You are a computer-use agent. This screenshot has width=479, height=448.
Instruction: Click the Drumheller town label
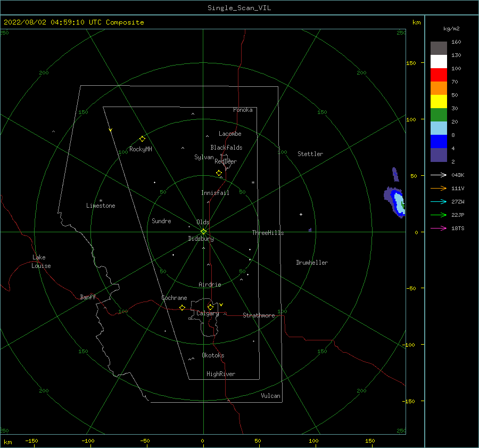(x=312, y=263)
